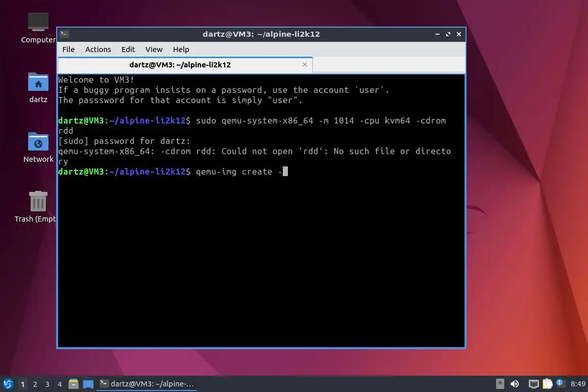Open the Network desktop icon
The width and height of the screenshot is (588, 392).
[x=38, y=148]
